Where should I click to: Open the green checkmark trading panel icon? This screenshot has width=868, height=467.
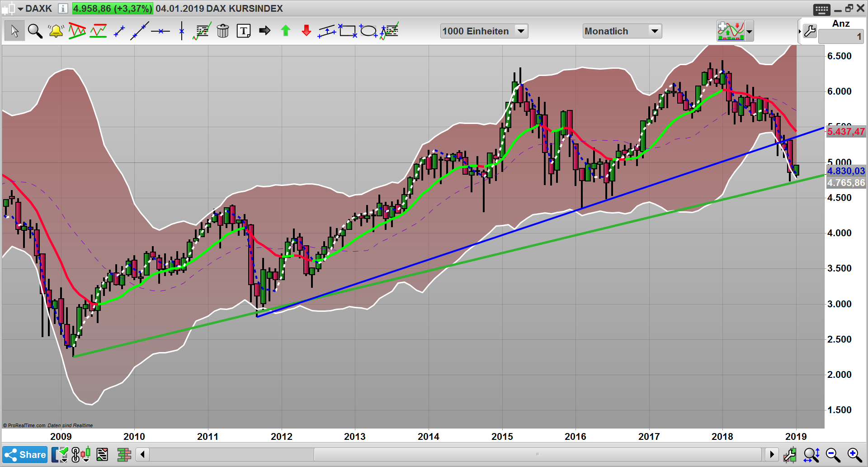[x=60, y=454]
